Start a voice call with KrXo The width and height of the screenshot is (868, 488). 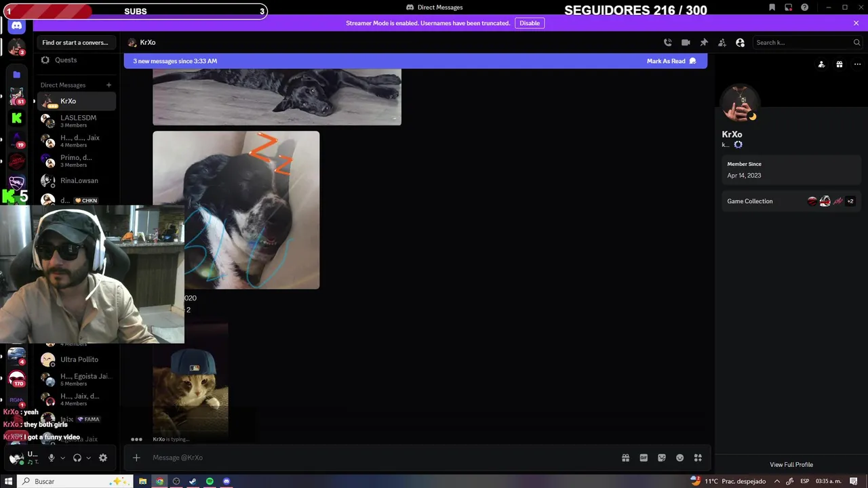pos(668,43)
